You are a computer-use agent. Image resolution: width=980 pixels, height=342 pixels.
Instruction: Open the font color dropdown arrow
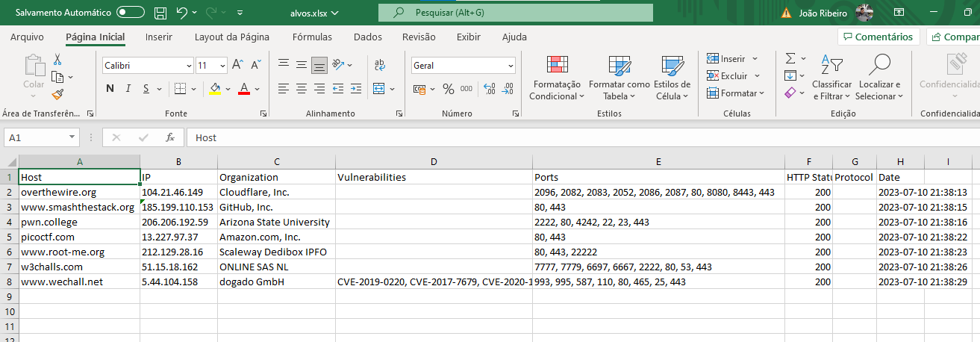255,89
